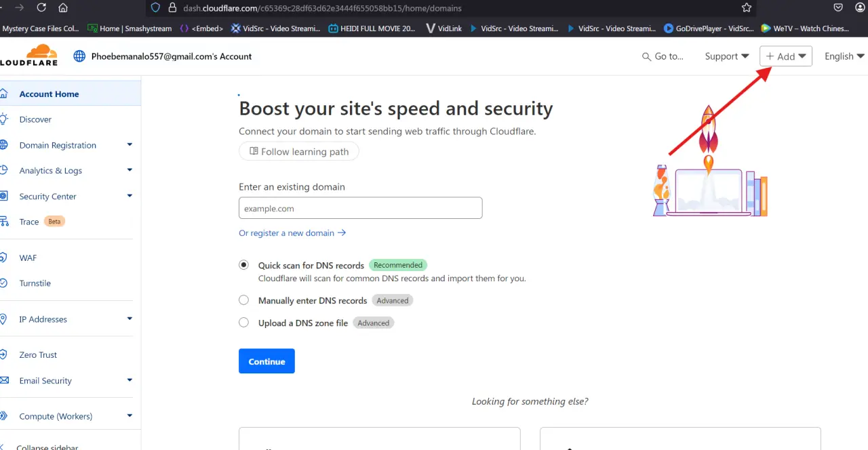The image size is (868, 450).
Task: Open the <Embed> bookmark
Action: point(202,28)
